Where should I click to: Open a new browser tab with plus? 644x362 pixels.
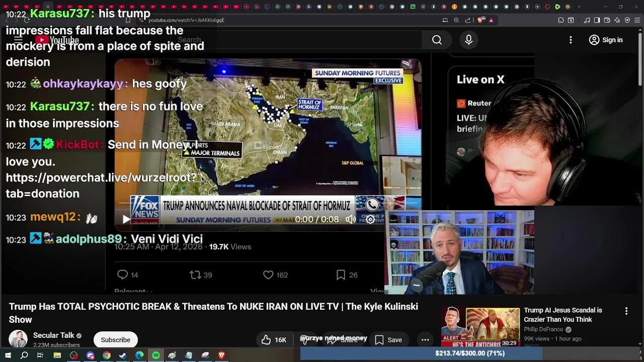[579, 7]
